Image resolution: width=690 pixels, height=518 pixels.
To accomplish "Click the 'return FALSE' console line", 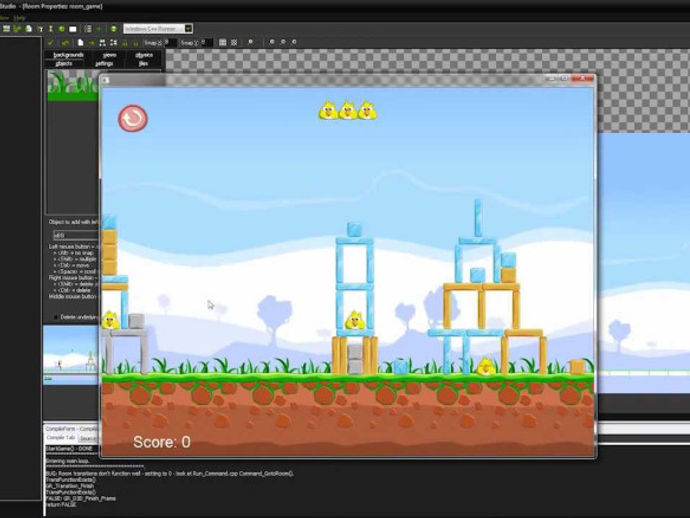I will pos(61,504).
